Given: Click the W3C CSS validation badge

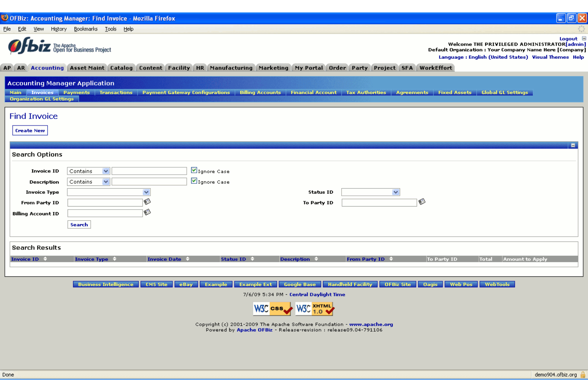Looking at the screenshot, I should (273, 309).
